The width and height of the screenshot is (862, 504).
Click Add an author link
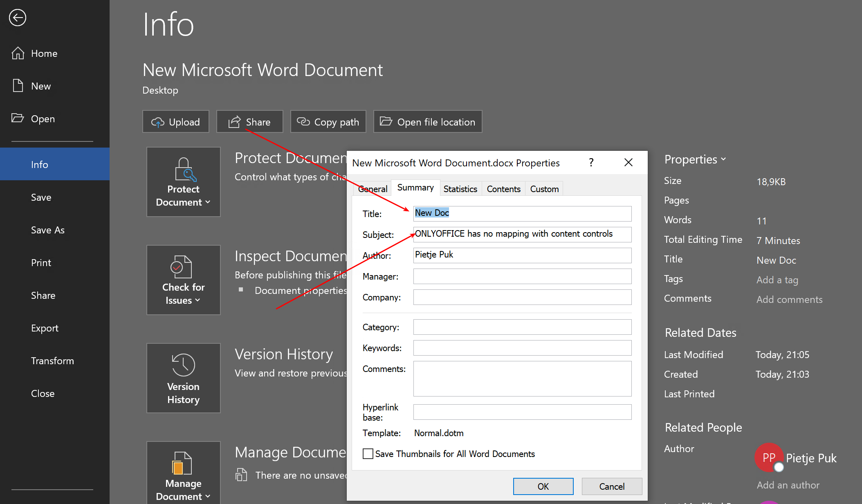pyautogui.click(x=788, y=485)
